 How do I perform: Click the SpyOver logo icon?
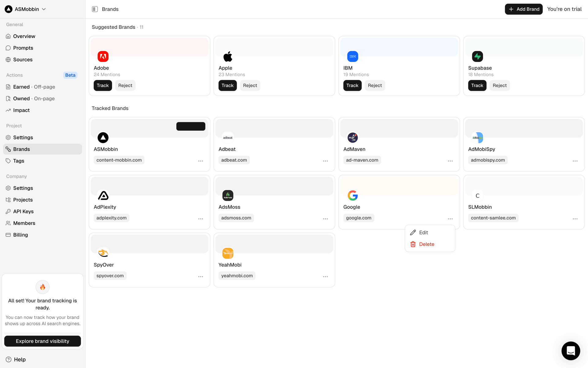click(x=103, y=253)
